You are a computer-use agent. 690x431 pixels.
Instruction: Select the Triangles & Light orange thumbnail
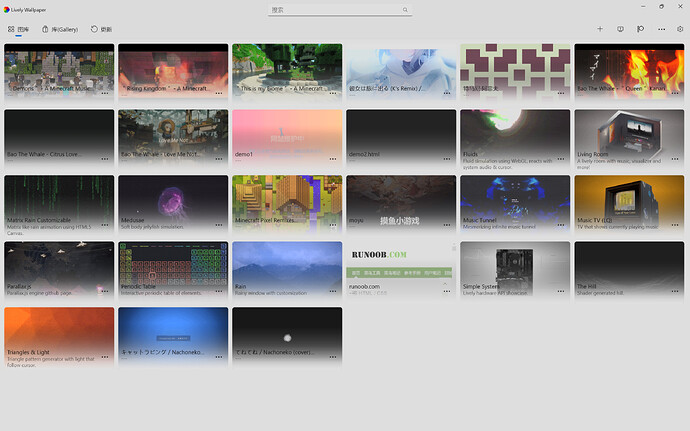pyautogui.click(x=59, y=337)
